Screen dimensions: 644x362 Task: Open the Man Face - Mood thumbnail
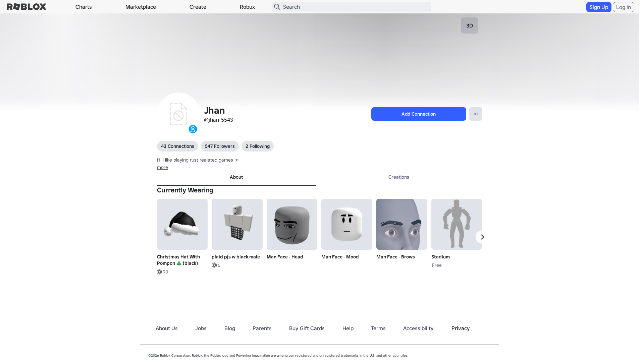(347, 224)
